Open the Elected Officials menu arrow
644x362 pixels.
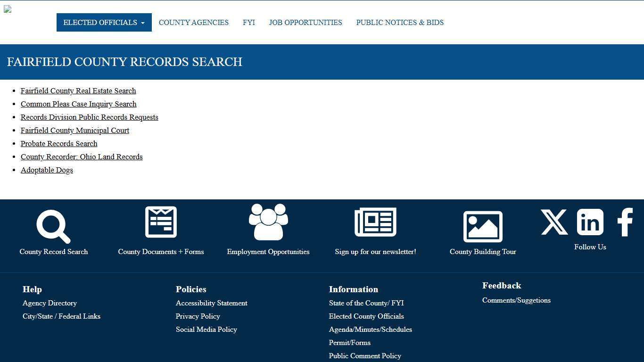point(143,23)
